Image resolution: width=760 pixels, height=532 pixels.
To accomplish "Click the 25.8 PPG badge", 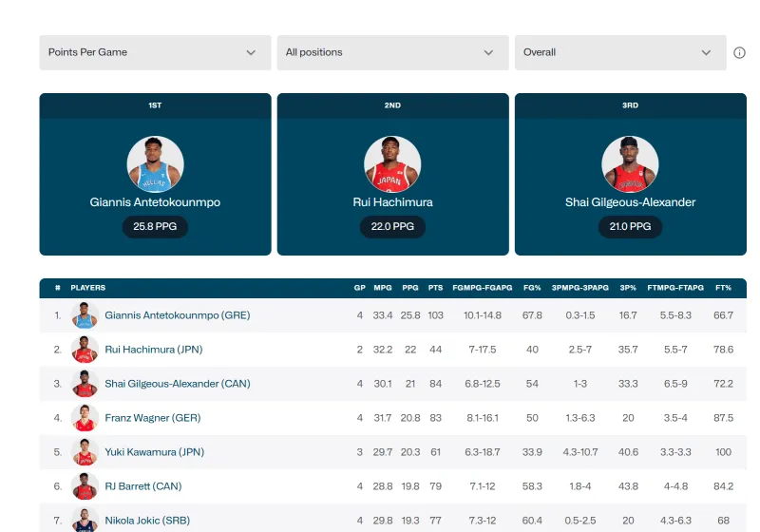I will click(x=155, y=227).
